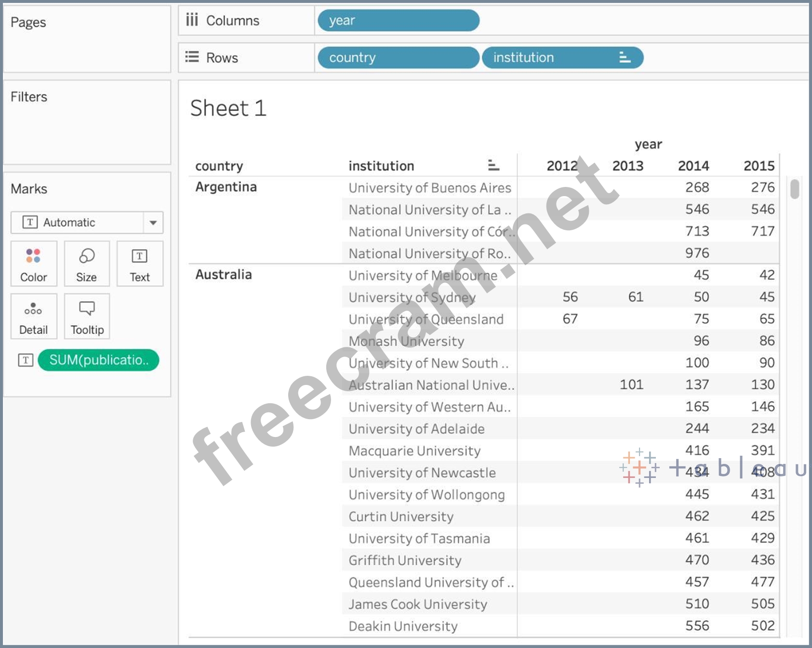This screenshot has height=648, width=812.
Task: Click the University of Sydney row label
Action: pos(412,297)
